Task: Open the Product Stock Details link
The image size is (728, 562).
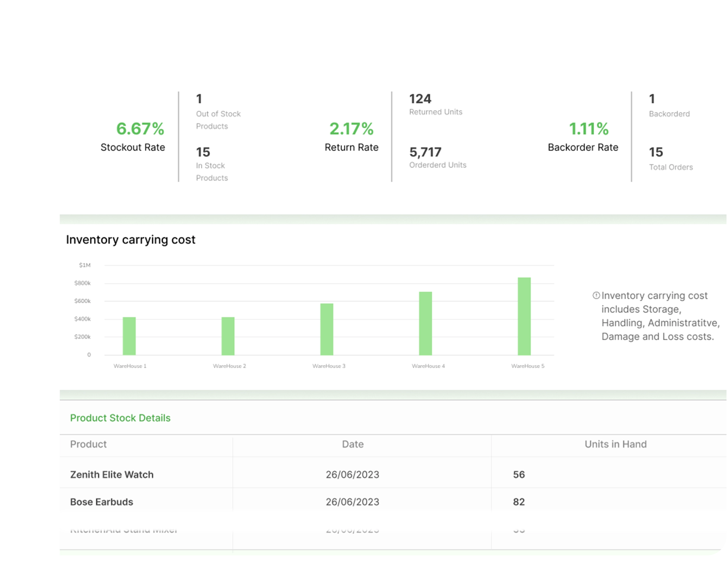Action: click(120, 418)
